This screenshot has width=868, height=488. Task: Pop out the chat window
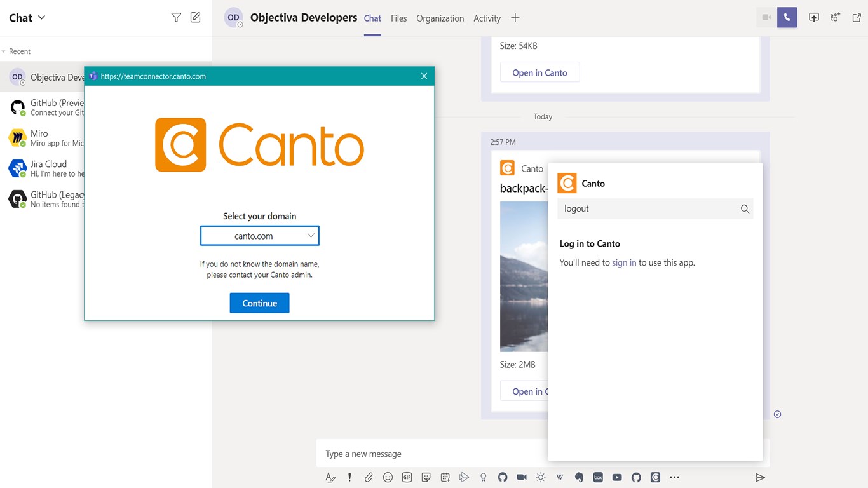click(x=856, y=18)
